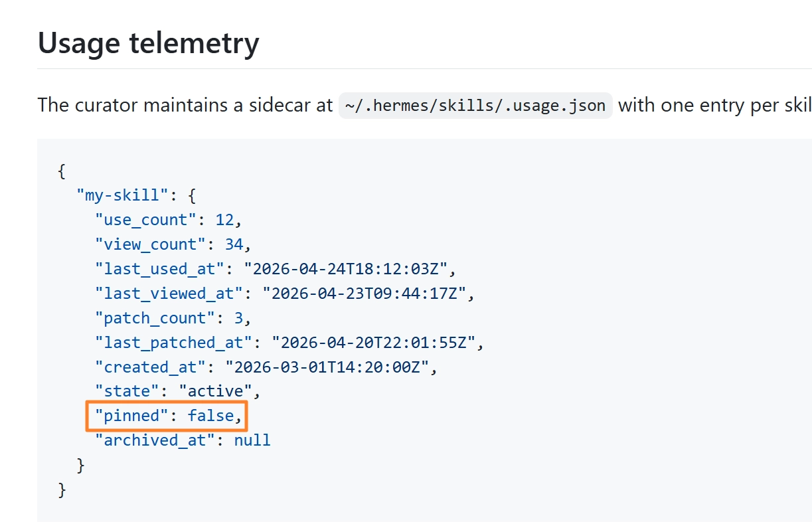
Task: Click the "patch_count" key
Action: pyautogui.click(x=155, y=318)
